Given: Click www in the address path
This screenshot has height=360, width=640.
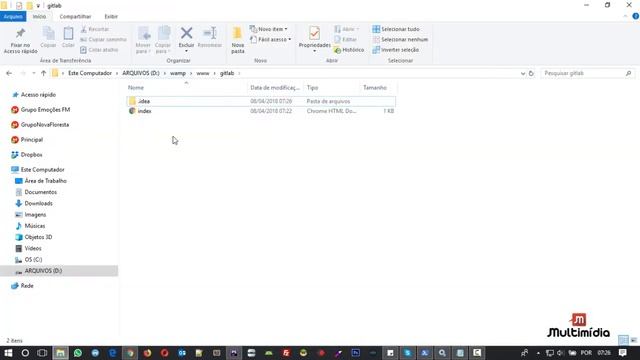Looking at the screenshot, I should pos(203,73).
